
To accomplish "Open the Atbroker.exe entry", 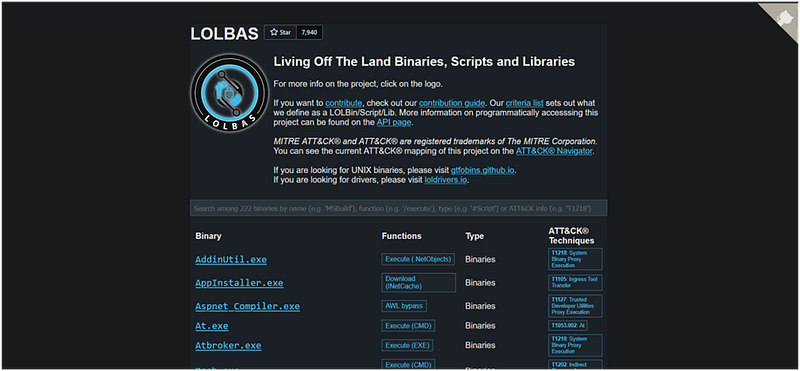I will click(228, 345).
